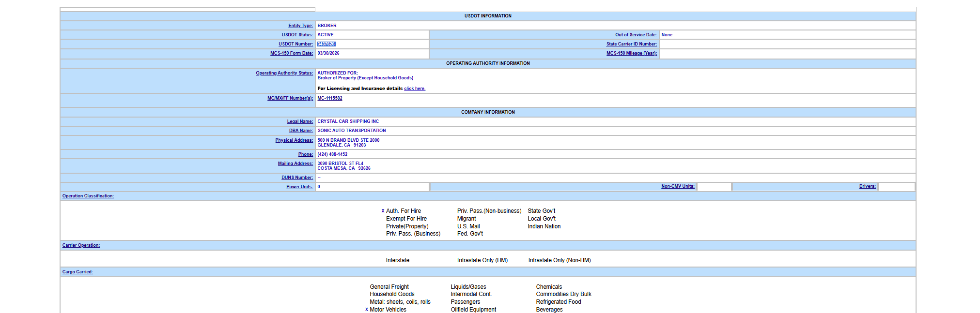
Task: Open the Physical Address label link
Action: 294,140
